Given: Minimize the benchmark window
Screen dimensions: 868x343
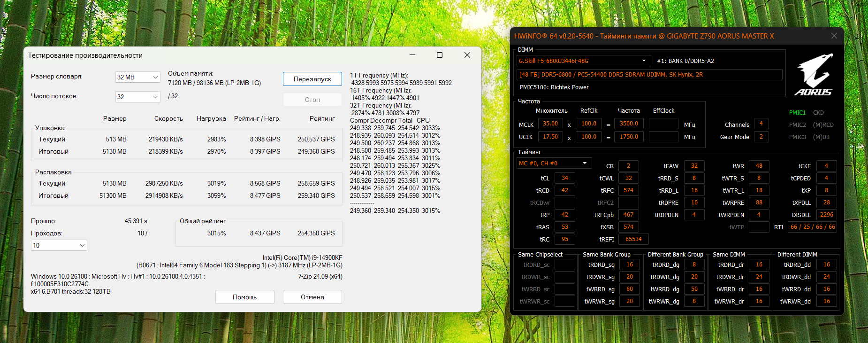Looking at the screenshot, I should [x=412, y=55].
